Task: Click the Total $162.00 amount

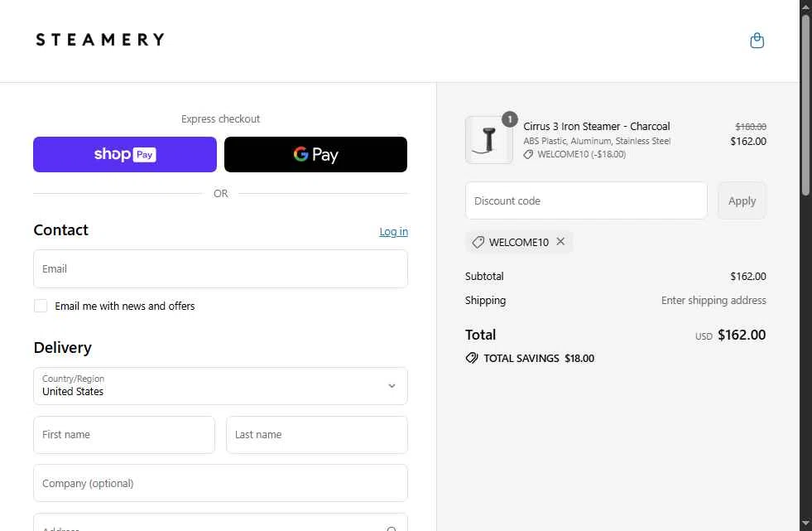Action: pyautogui.click(x=742, y=335)
